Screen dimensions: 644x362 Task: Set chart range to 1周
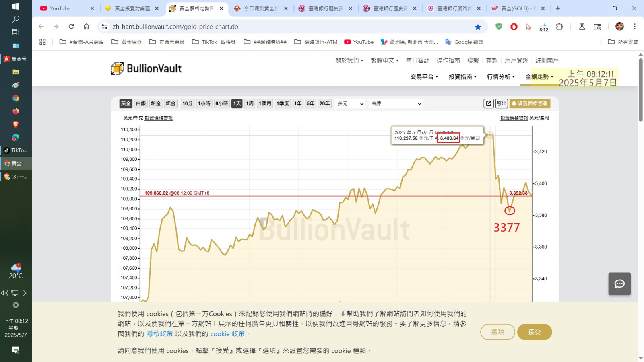pyautogui.click(x=250, y=103)
